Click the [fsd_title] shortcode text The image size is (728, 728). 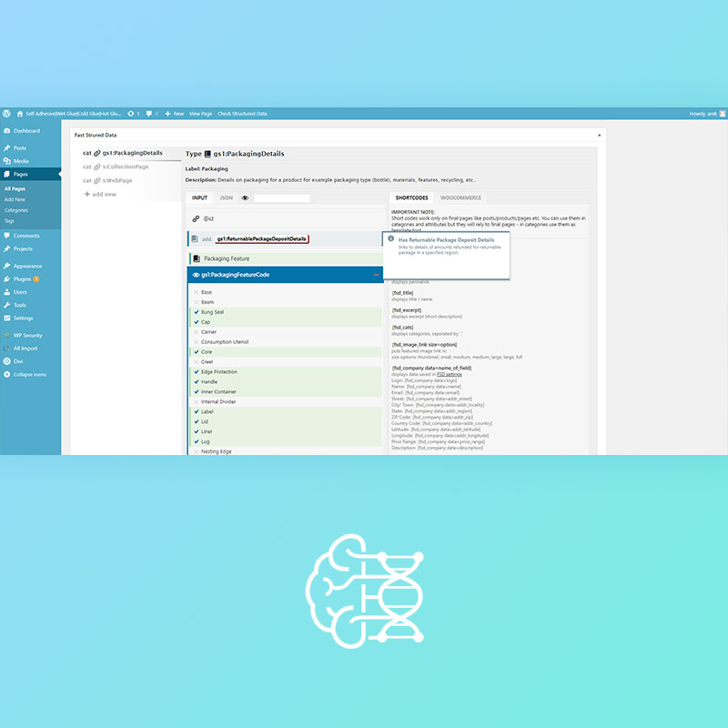point(402,293)
